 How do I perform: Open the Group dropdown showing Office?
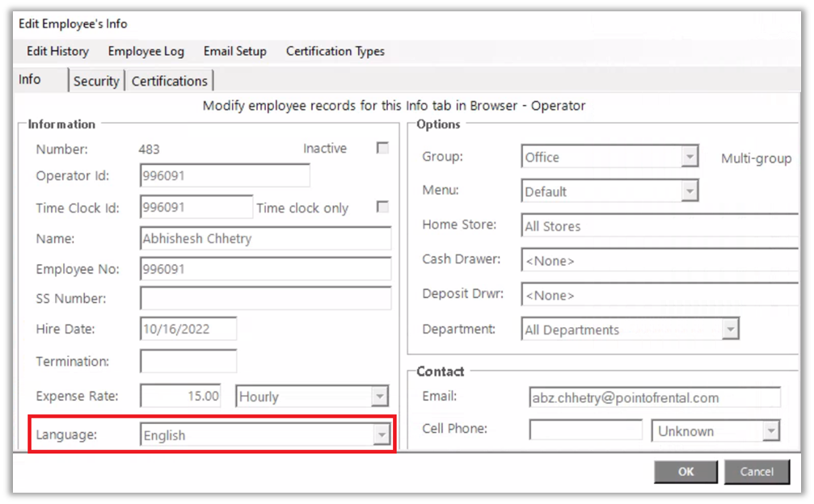click(689, 157)
